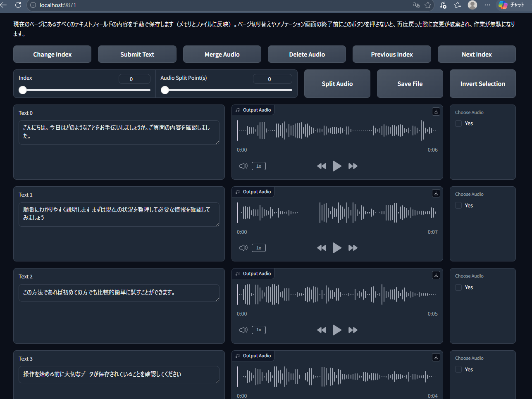The image size is (532, 399).
Task: Reload the browser page
Action: pos(18,5)
